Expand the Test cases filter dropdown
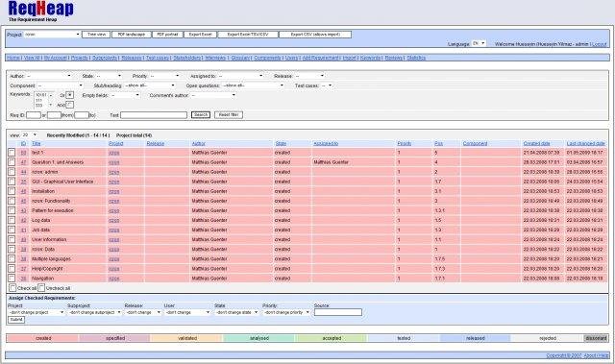 click(x=327, y=85)
